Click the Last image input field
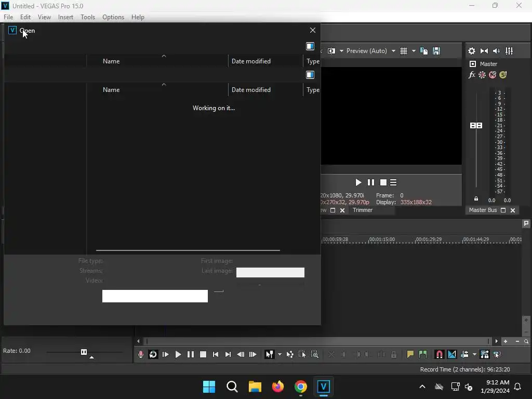The width and height of the screenshot is (532, 399). point(270,272)
